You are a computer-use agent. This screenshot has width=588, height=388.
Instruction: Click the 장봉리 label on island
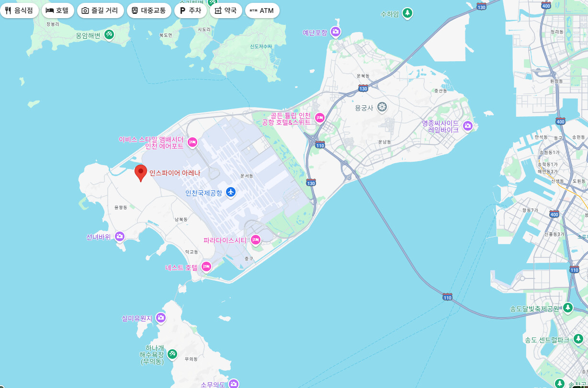[x=53, y=23]
